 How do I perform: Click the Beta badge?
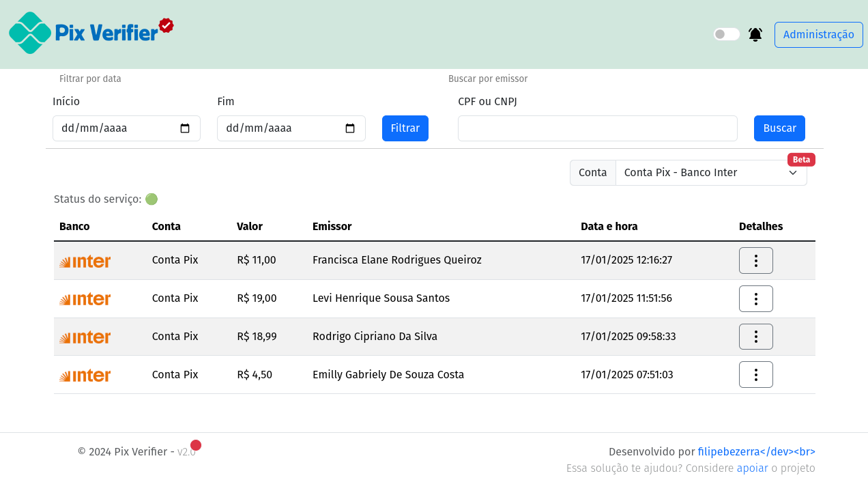click(x=801, y=160)
